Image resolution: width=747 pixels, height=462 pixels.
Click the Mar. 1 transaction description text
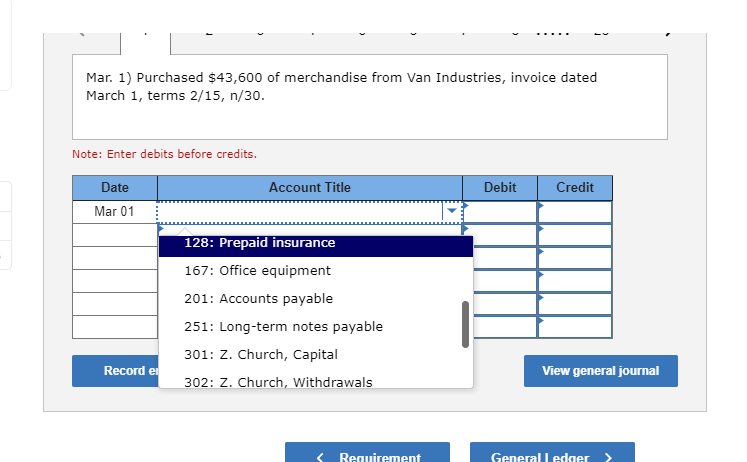click(x=341, y=87)
